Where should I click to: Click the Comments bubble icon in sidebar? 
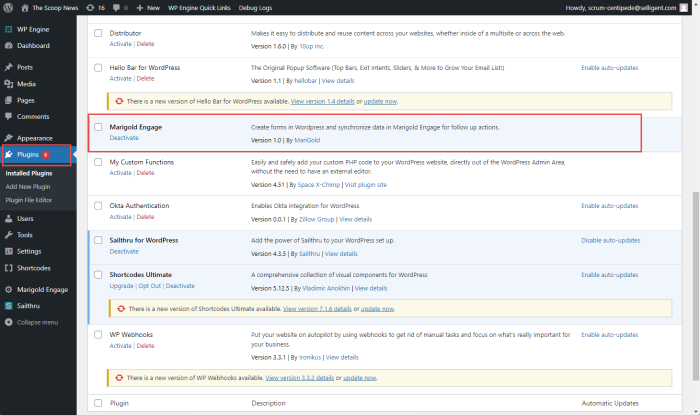pyautogui.click(x=9, y=116)
